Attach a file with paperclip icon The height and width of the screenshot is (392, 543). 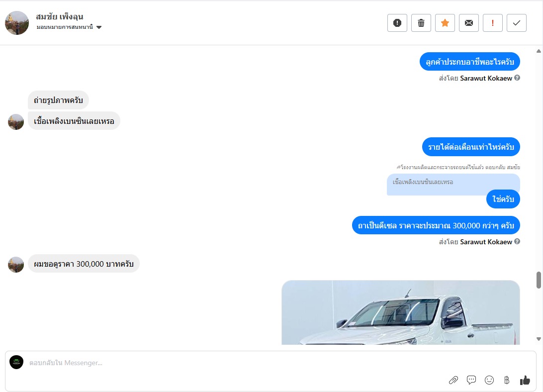[453, 380]
